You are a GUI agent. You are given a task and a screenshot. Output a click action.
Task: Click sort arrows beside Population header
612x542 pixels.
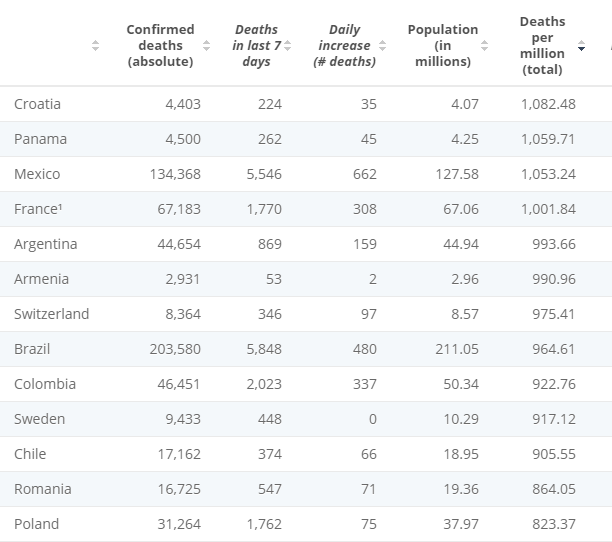484,46
